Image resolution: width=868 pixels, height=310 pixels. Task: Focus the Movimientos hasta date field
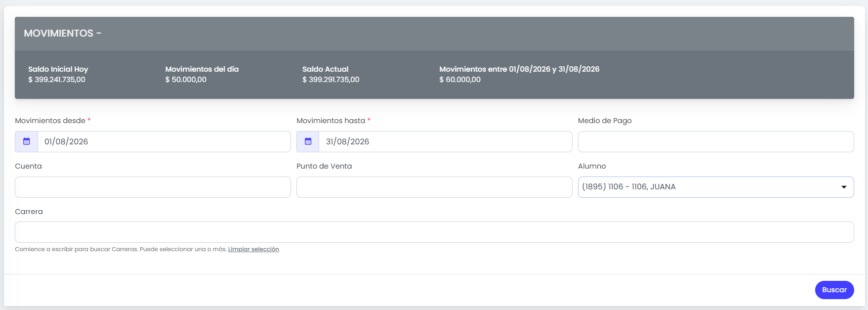(445, 141)
